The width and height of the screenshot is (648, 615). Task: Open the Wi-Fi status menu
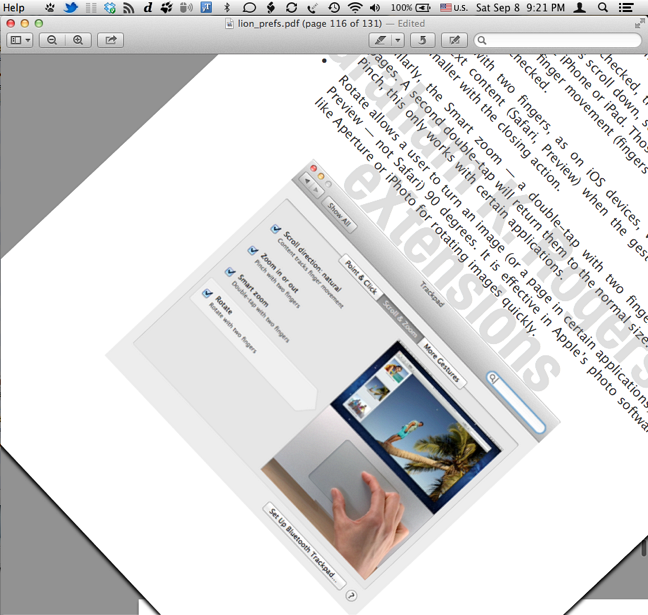(355, 7)
